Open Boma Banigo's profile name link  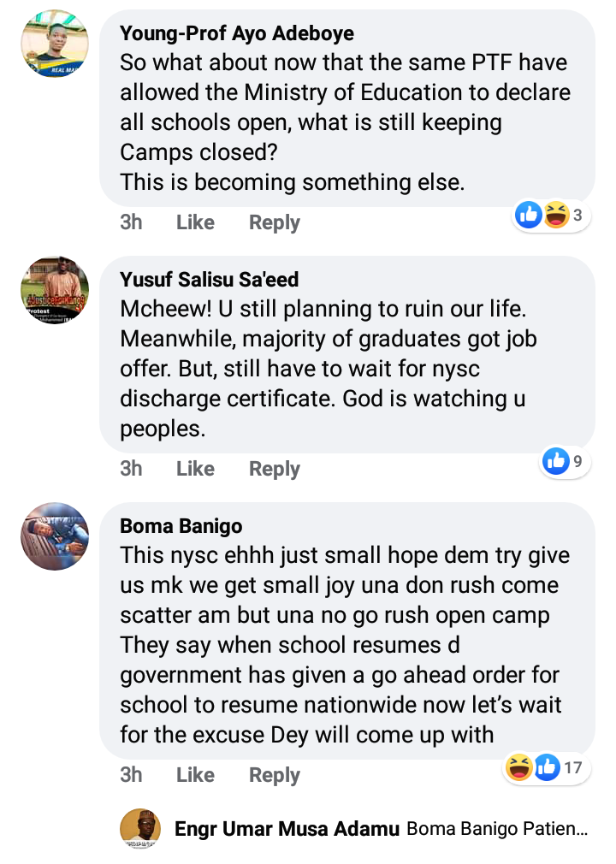181,525
